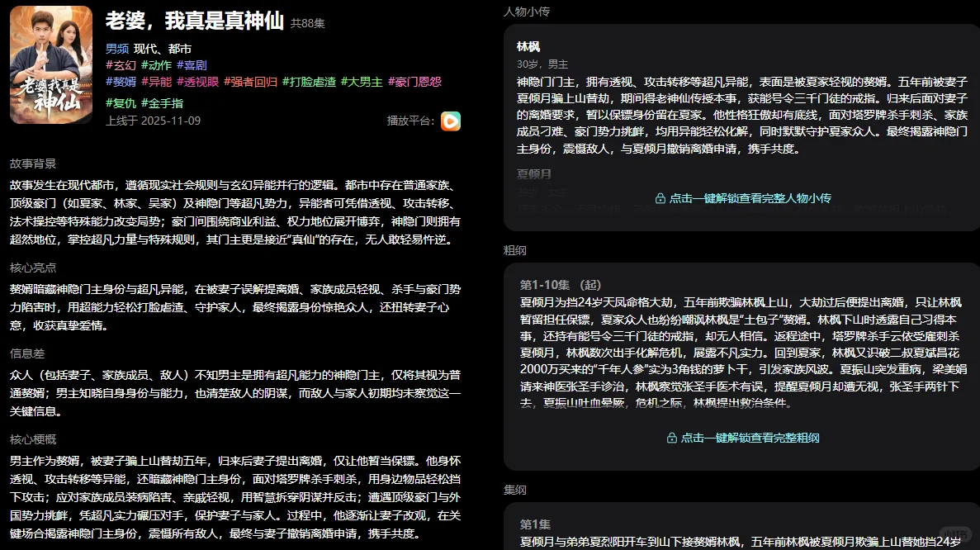Image resolution: width=980 pixels, height=550 pixels.
Task: Click the #打脸虐渣 tag
Action: 311,82
